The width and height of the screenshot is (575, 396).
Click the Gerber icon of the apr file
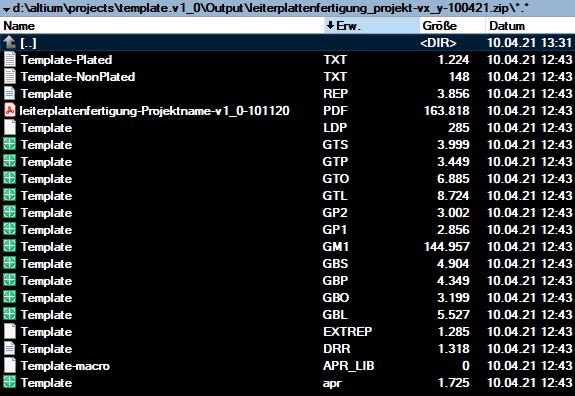10,382
